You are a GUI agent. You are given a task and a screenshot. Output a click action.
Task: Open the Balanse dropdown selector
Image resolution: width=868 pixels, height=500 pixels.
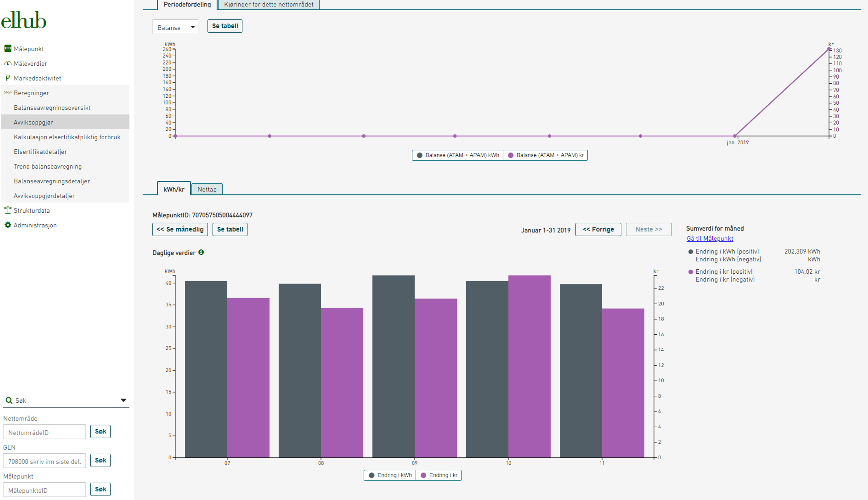click(175, 27)
